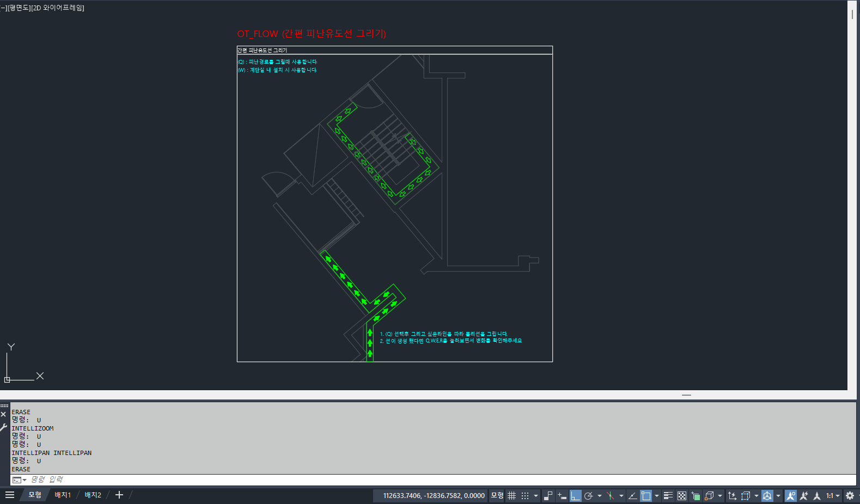
Task: Switch to the 배치2 layout tab
Action: pos(93,495)
